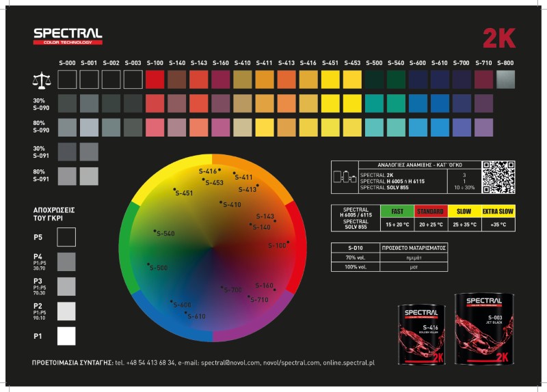Click the 70% vol. cell

(356, 258)
